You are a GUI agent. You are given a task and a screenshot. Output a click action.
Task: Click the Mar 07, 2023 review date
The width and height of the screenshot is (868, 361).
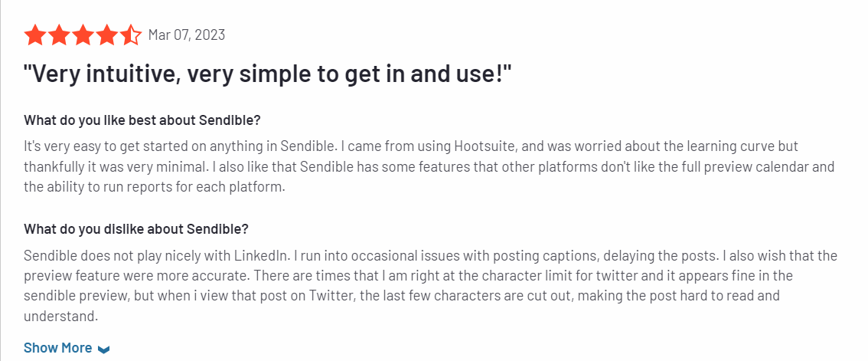[187, 35]
